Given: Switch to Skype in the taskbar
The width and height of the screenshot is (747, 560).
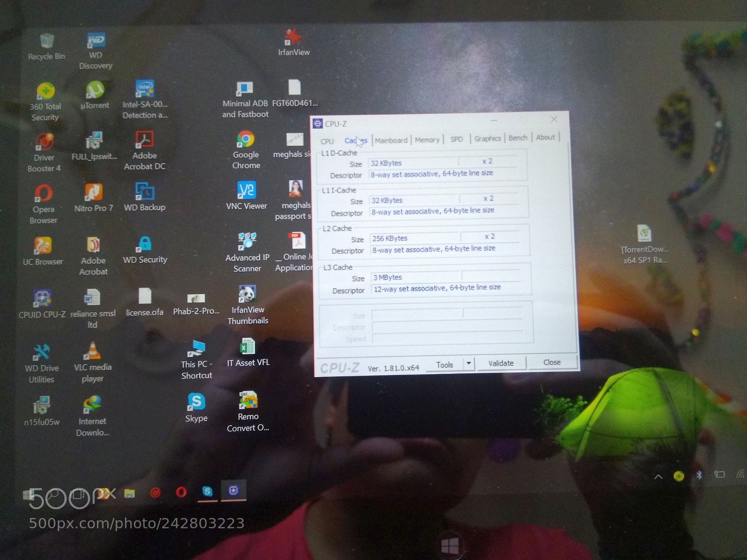Looking at the screenshot, I should (207, 491).
